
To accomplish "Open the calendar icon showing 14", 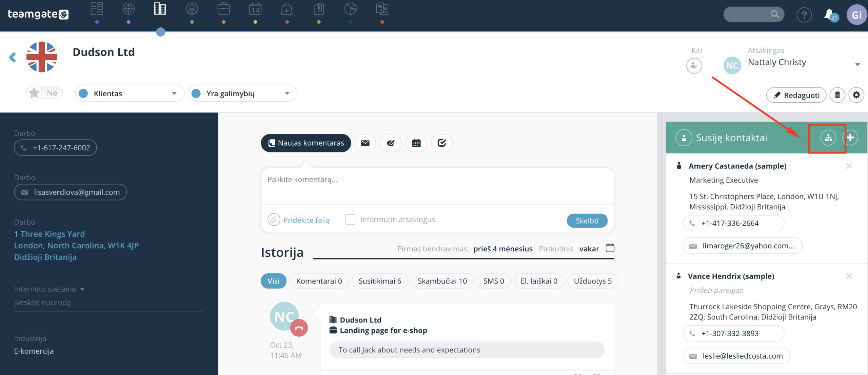I will [255, 9].
